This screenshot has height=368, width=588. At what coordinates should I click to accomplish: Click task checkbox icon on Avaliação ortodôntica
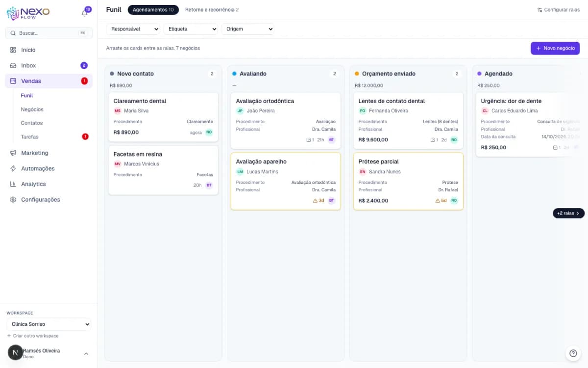click(308, 140)
